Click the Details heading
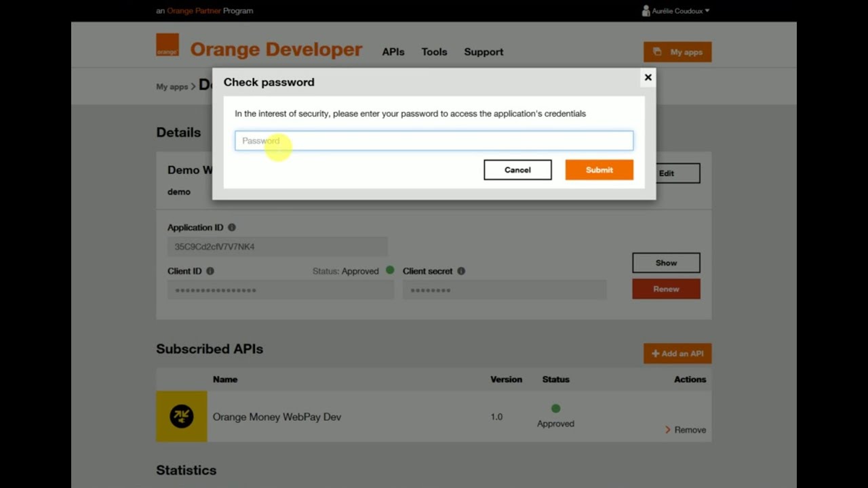This screenshot has height=488, width=868. 178,133
